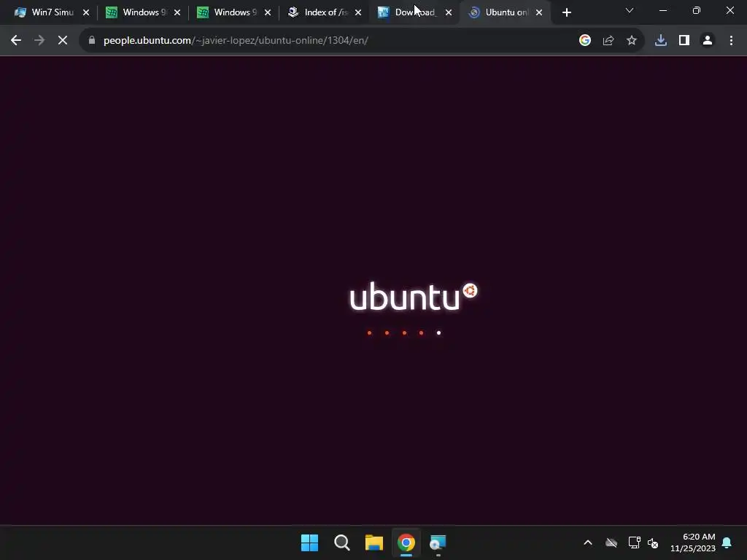747x560 pixels.
Task: Switch to the first Windows 9 tab
Action: [x=136, y=12]
